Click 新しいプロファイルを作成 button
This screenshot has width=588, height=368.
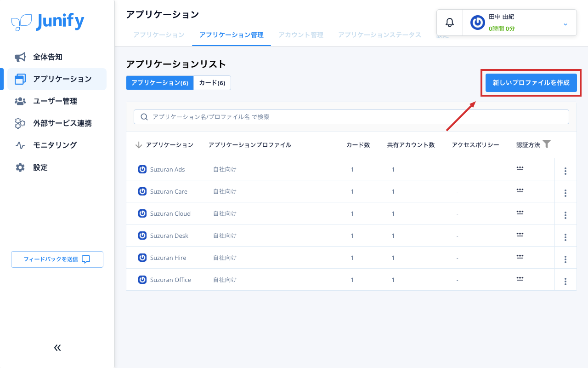pyautogui.click(x=531, y=83)
